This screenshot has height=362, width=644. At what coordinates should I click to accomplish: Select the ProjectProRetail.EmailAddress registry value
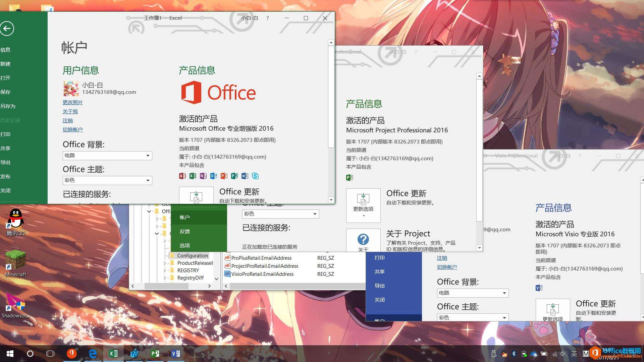(x=264, y=266)
